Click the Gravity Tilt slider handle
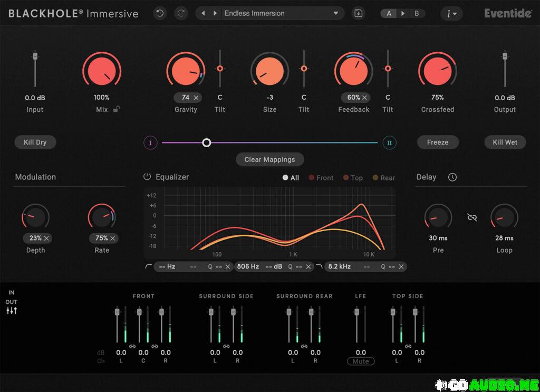This screenshot has width=540, height=392. click(x=220, y=69)
